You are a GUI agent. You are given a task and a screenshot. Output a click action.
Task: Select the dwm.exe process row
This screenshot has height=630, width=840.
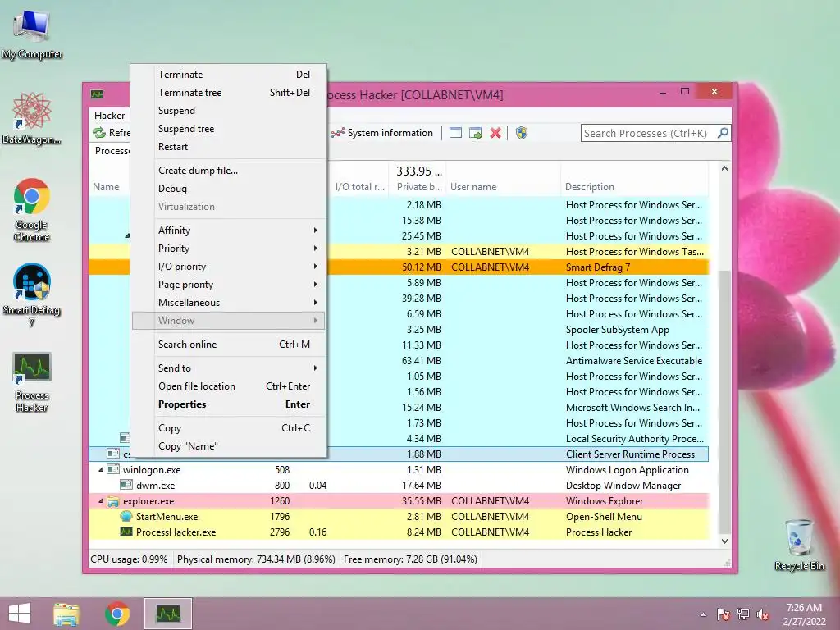(399, 486)
